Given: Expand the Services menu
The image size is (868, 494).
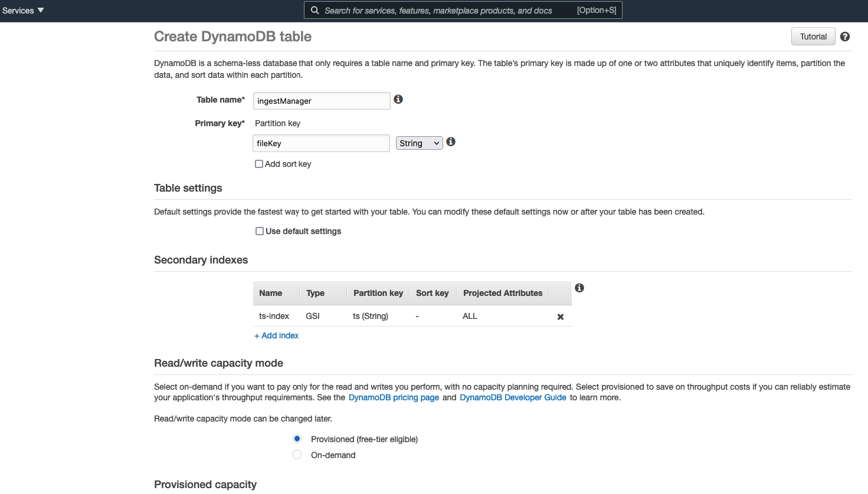Looking at the screenshot, I should 23,11.
